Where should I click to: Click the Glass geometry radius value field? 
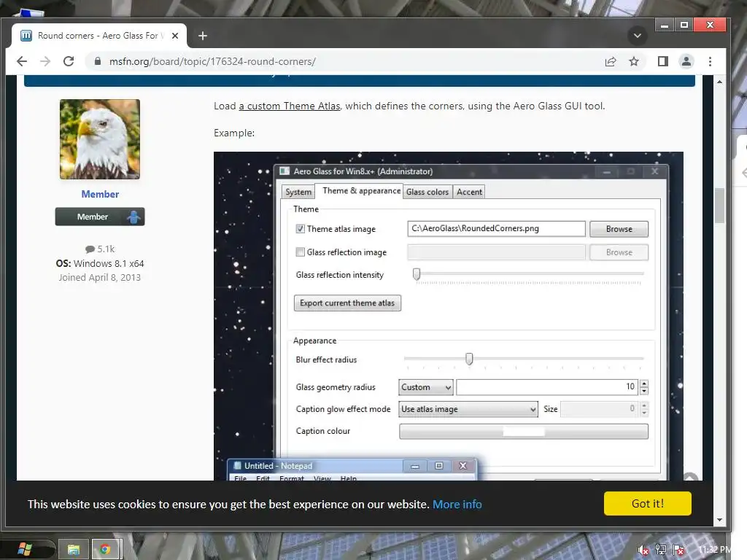(547, 387)
